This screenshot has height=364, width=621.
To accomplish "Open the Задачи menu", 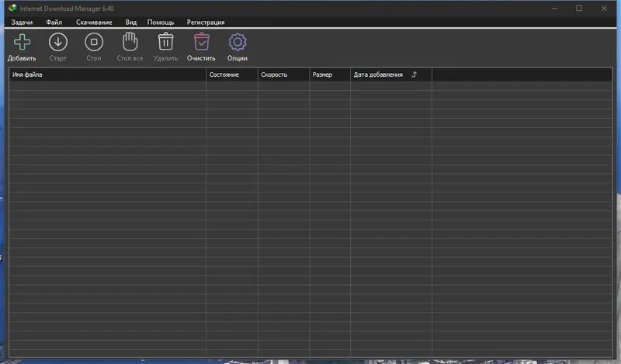I will click(x=22, y=23).
